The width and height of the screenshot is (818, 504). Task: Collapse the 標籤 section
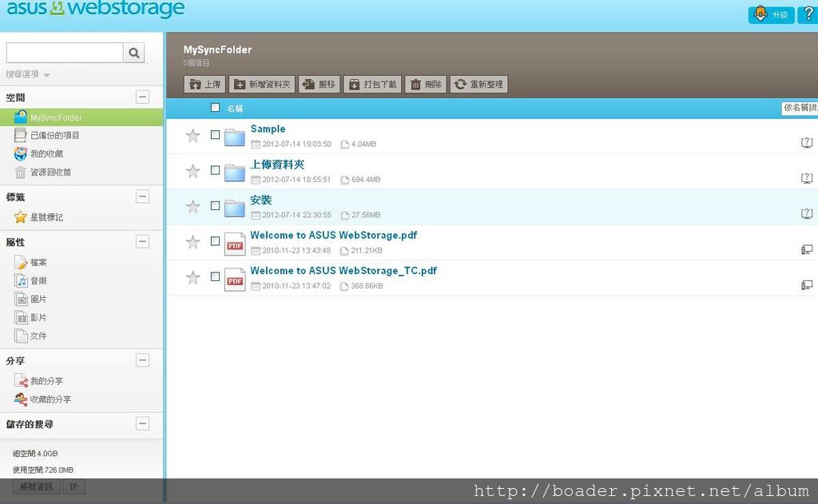(142, 196)
